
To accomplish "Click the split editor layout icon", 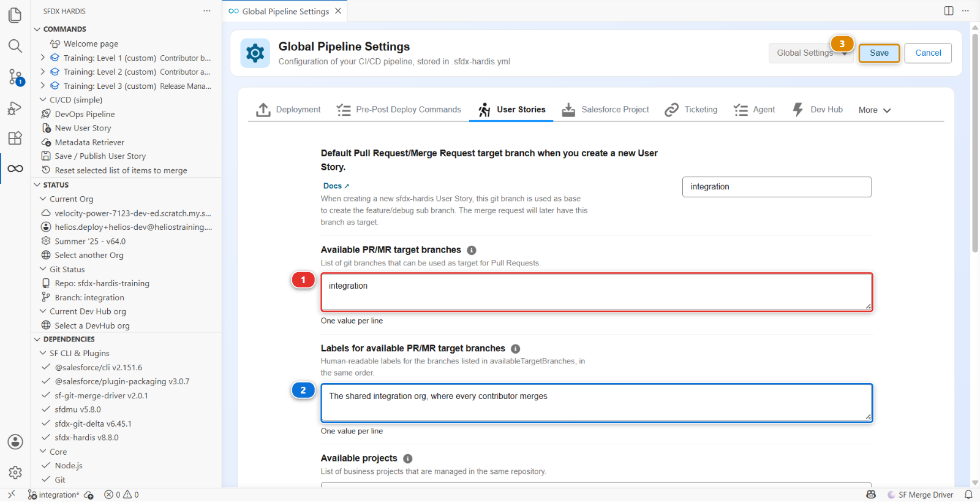I will [x=949, y=10].
